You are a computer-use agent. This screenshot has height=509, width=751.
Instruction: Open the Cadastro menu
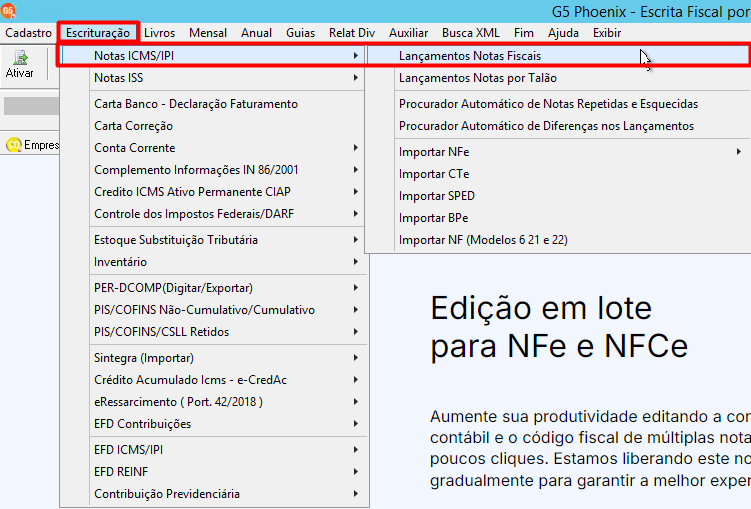(28, 33)
